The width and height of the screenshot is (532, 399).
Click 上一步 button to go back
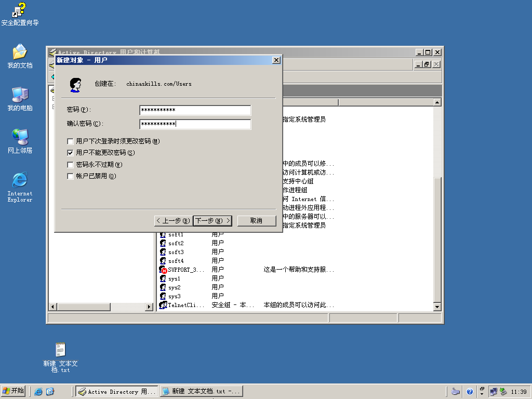174,221
